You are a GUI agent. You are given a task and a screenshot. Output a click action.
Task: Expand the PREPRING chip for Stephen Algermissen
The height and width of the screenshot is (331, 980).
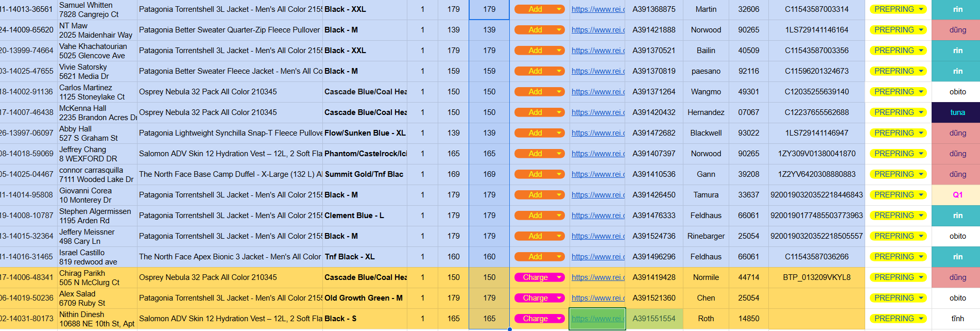tap(898, 216)
